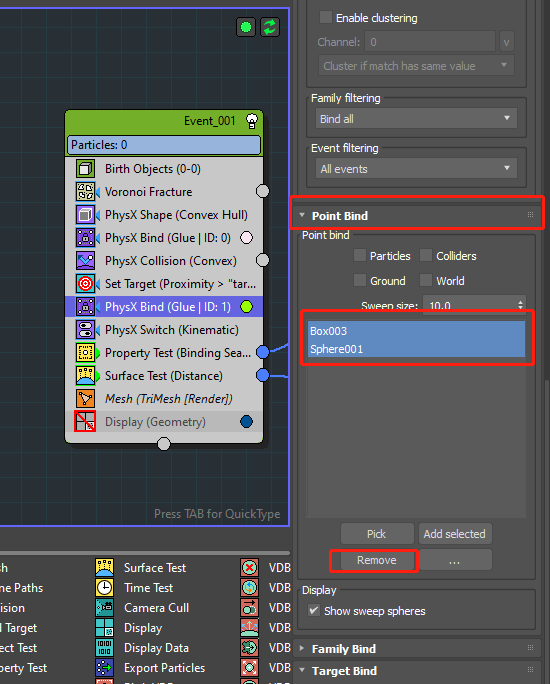Click the PhysX Bind ID: 0 pale dot
Image resolution: width=550 pixels, height=684 pixels.
(246, 238)
